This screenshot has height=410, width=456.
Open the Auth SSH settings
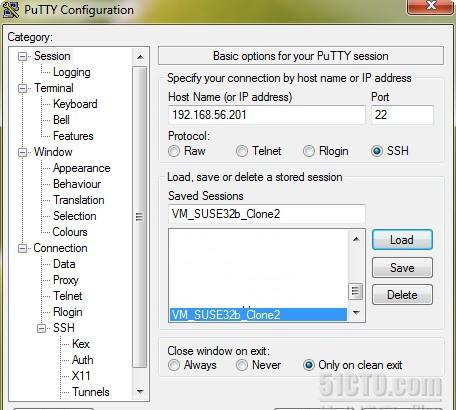[x=83, y=360]
